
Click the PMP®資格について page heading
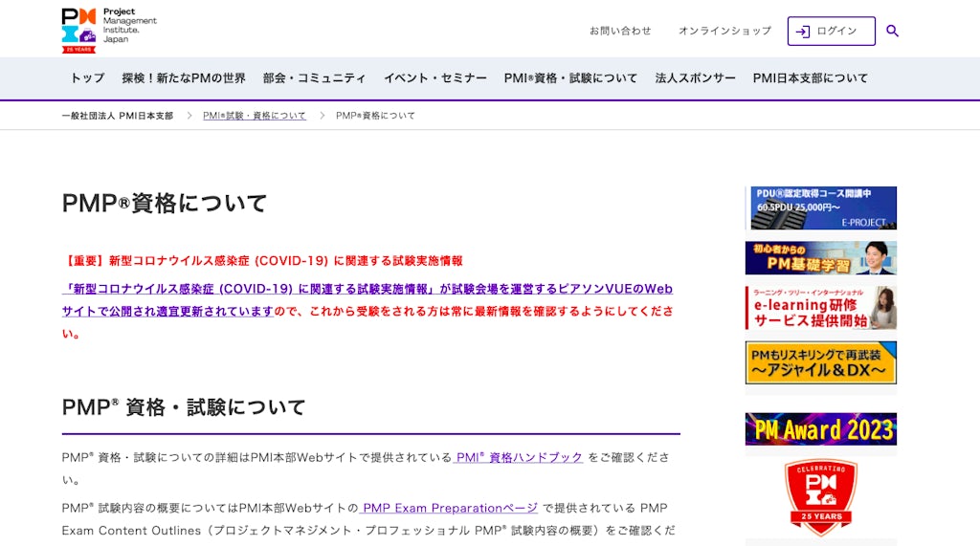pyautogui.click(x=165, y=203)
